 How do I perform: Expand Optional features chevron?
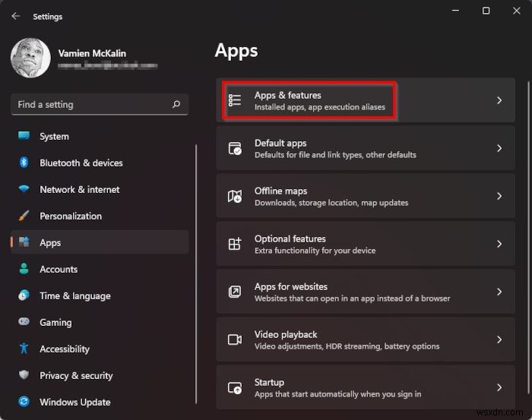[x=499, y=244]
